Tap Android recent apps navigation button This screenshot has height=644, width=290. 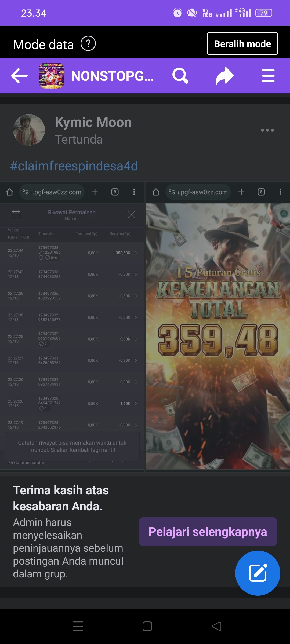(x=78, y=626)
